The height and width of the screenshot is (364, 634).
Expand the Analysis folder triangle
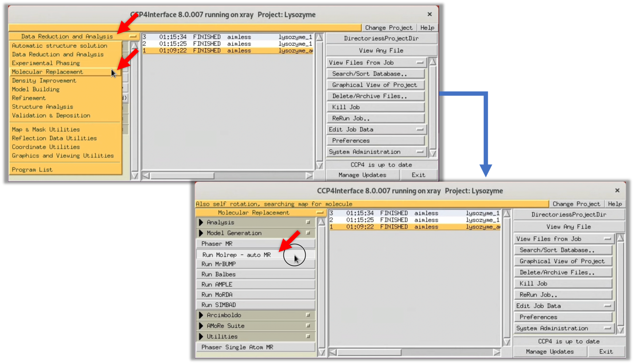(201, 222)
